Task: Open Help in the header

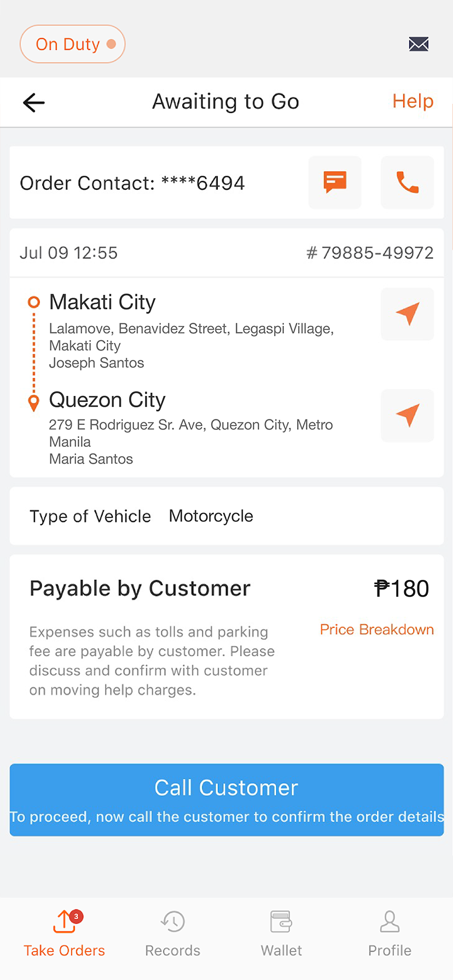Action: pos(413,101)
